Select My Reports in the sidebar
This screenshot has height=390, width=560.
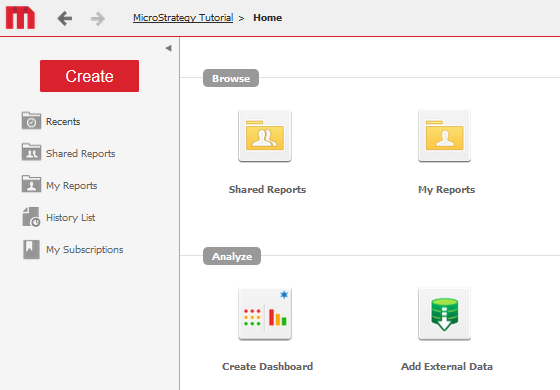[71, 185]
